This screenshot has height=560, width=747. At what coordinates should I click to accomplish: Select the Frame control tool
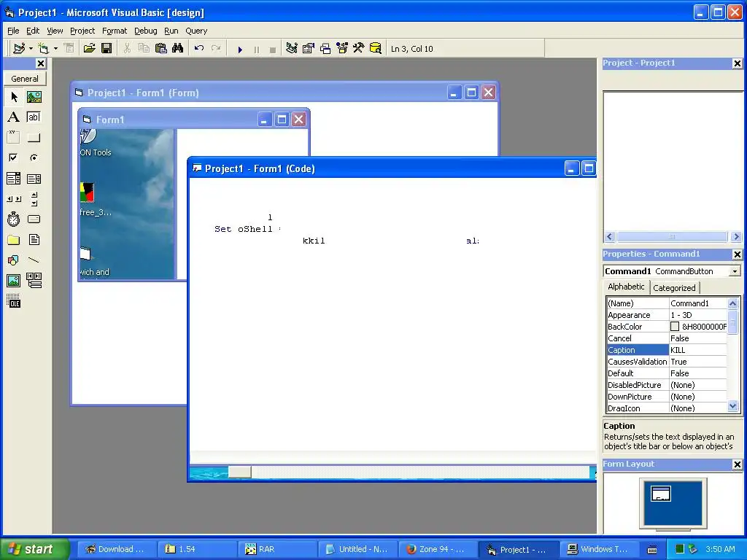(x=14, y=137)
